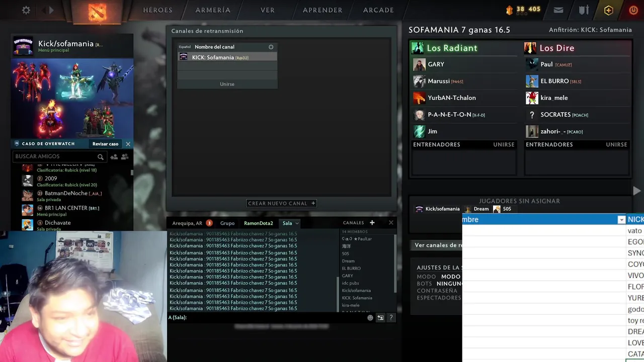Open the emoticon picker in chat
This screenshot has height=362, width=644.
370,318
